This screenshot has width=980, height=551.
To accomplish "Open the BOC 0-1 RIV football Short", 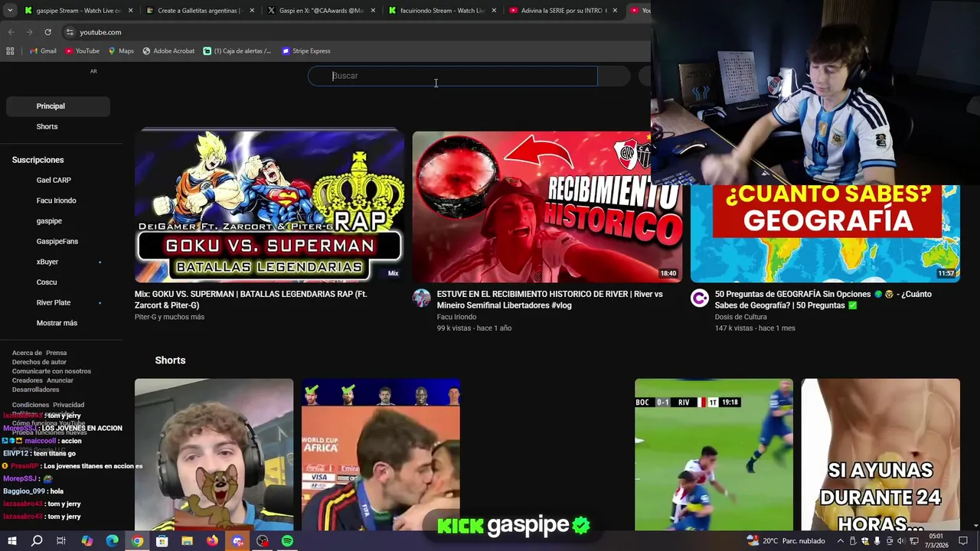I will (x=714, y=455).
